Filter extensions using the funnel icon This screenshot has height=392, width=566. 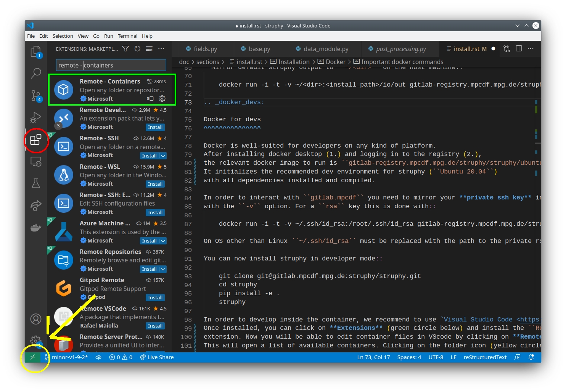tap(125, 48)
